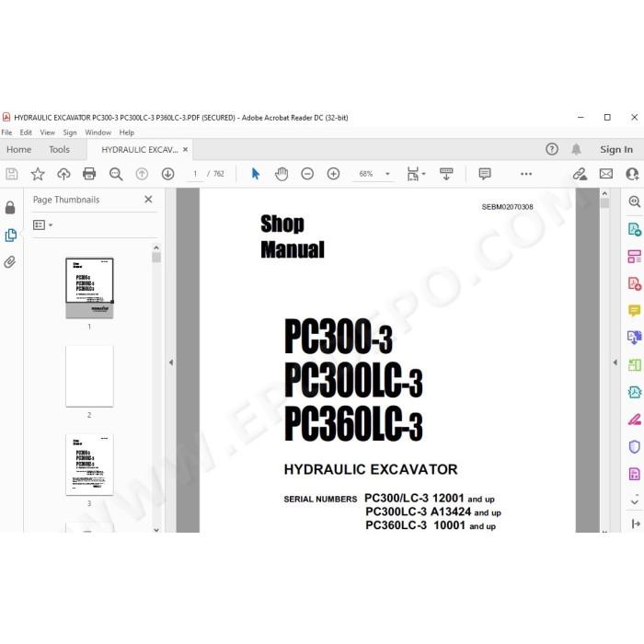Click thumbnail panel scrollbar handle

click(156, 258)
